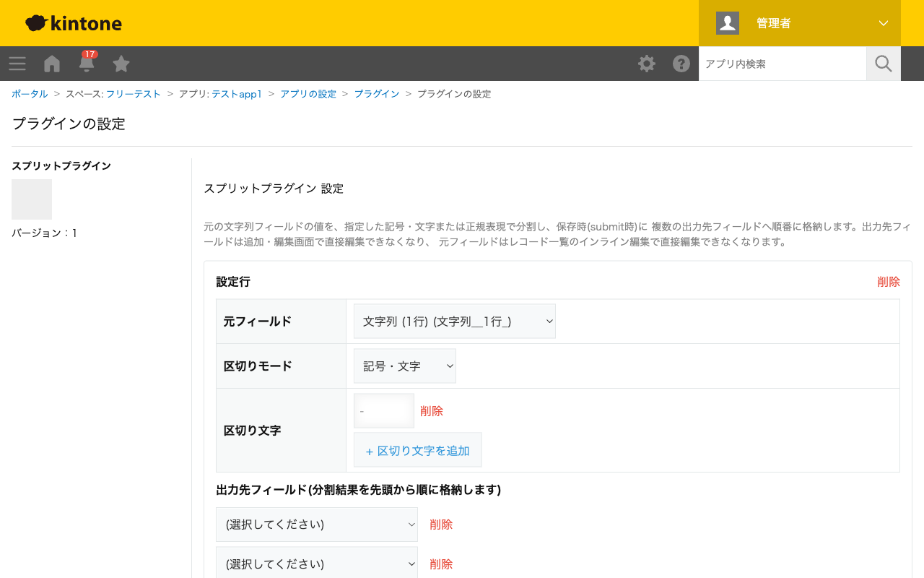Open the second 出力先フィールド dropdown
This screenshot has width=924, height=578.
(317, 563)
